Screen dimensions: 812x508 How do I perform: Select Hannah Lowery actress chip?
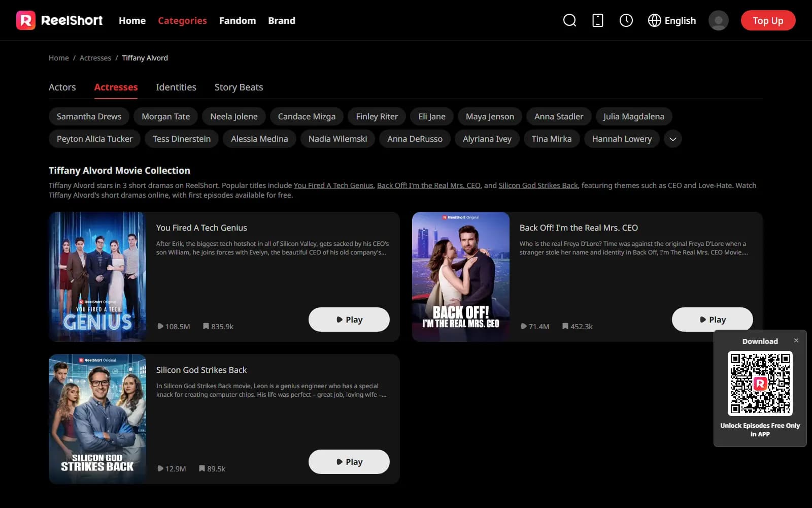tap(622, 139)
